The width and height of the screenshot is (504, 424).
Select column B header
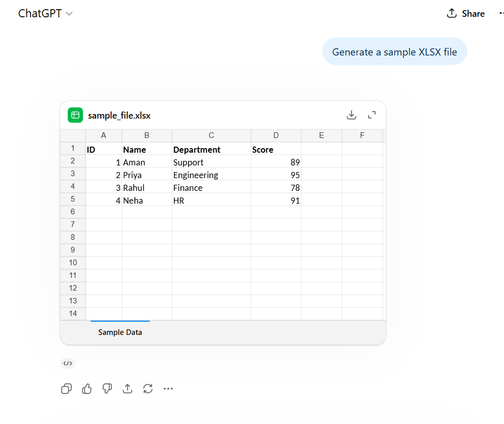(147, 135)
